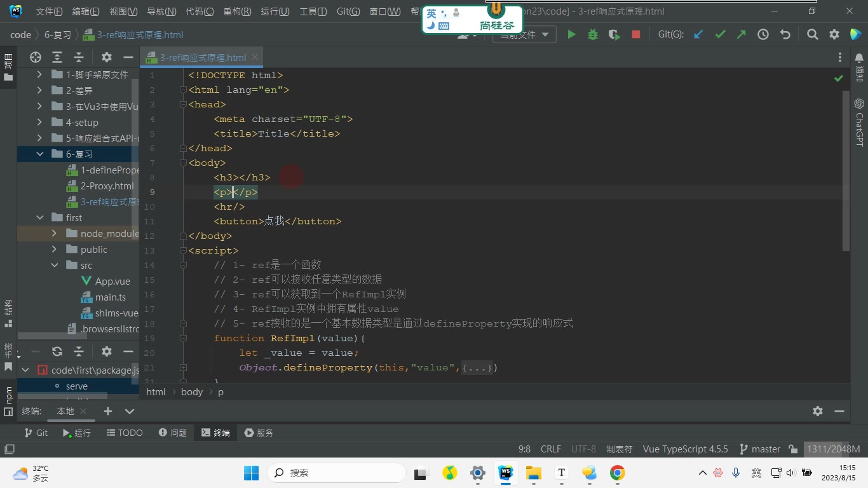868x488 pixels.
Task: Select body in bottom breadcrumb
Action: tap(192, 392)
